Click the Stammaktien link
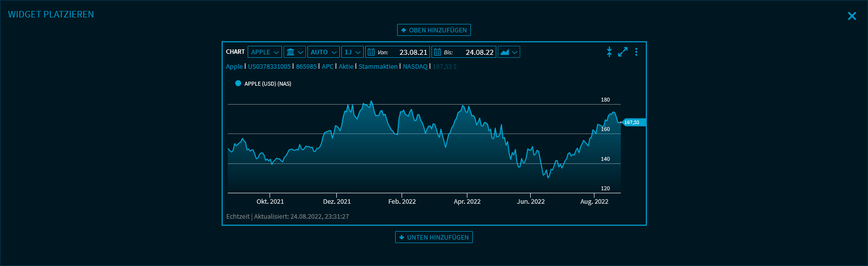 (378, 67)
